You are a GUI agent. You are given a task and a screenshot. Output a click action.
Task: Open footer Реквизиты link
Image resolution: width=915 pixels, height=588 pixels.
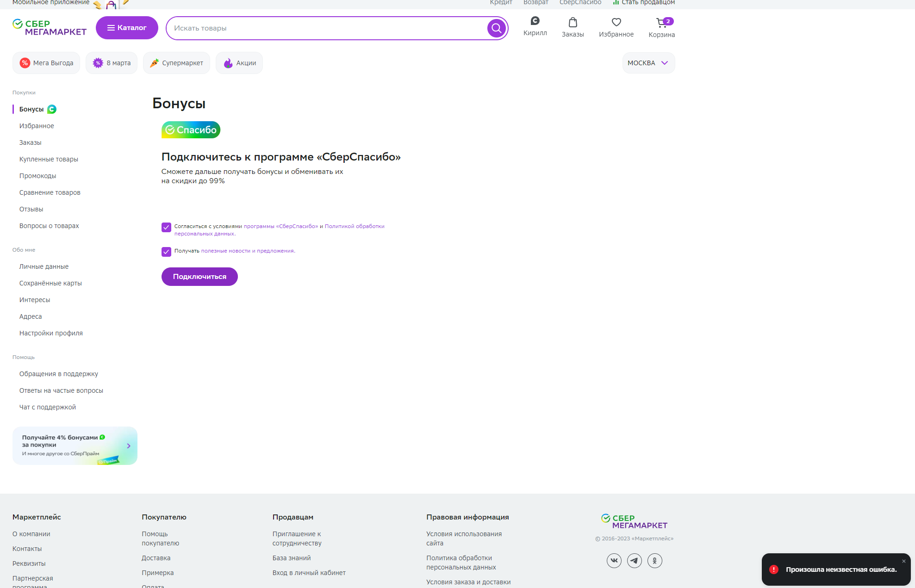[29, 563]
